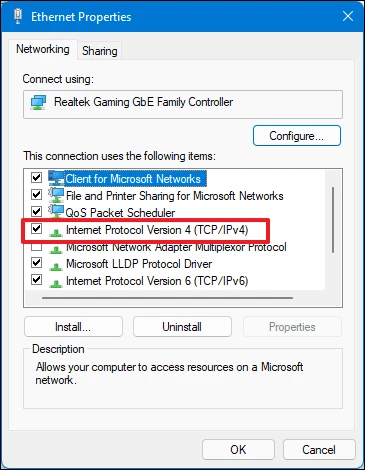
Task: Toggle the QoS Packet Scheduler checkbox
Action: [36, 211]
